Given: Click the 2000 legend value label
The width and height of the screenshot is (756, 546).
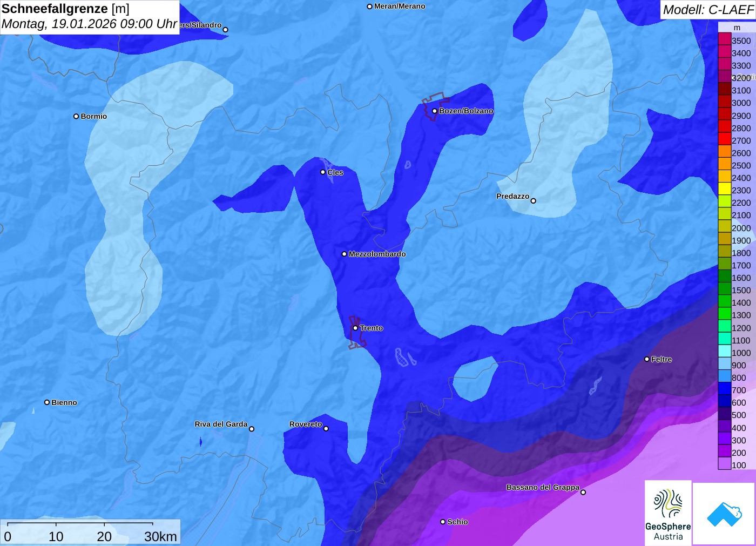Looking at the screenshot, I should pyautogui.click(x=741, y=228).
